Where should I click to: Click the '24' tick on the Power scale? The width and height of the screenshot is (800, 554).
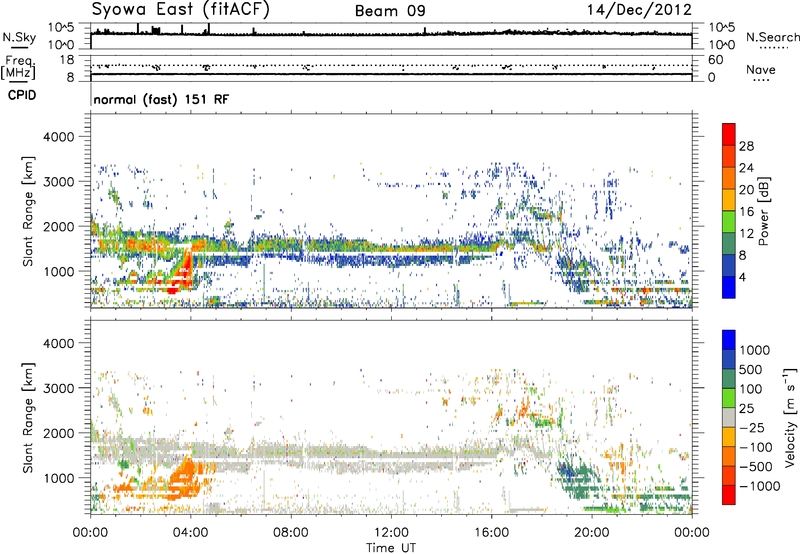pos(746,168)
